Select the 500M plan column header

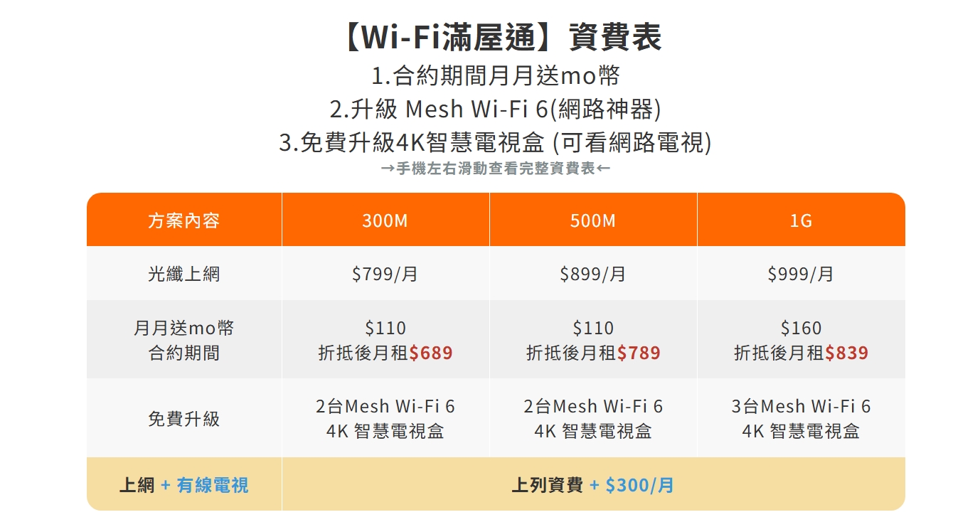(593, 220)
